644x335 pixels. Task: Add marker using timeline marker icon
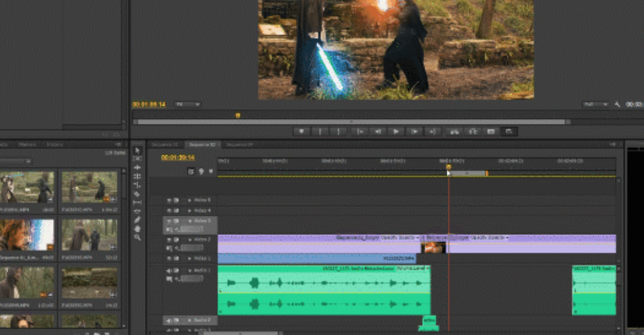tap(210, 172)
